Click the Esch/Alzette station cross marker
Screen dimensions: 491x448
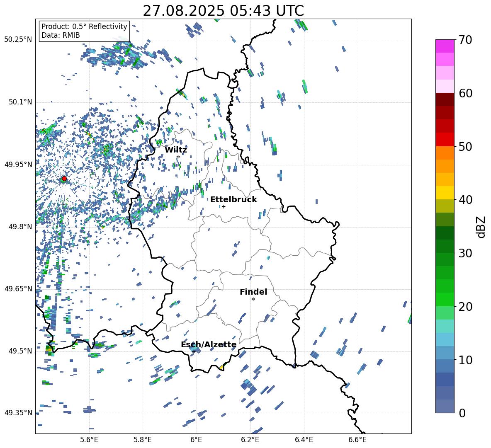click(194, 351)
